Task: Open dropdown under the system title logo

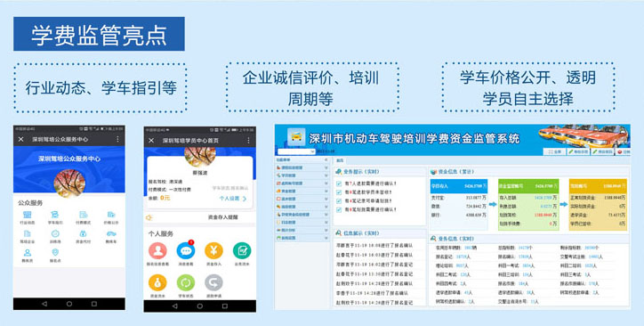Action: pyautogui.click(x=295, y=151)
